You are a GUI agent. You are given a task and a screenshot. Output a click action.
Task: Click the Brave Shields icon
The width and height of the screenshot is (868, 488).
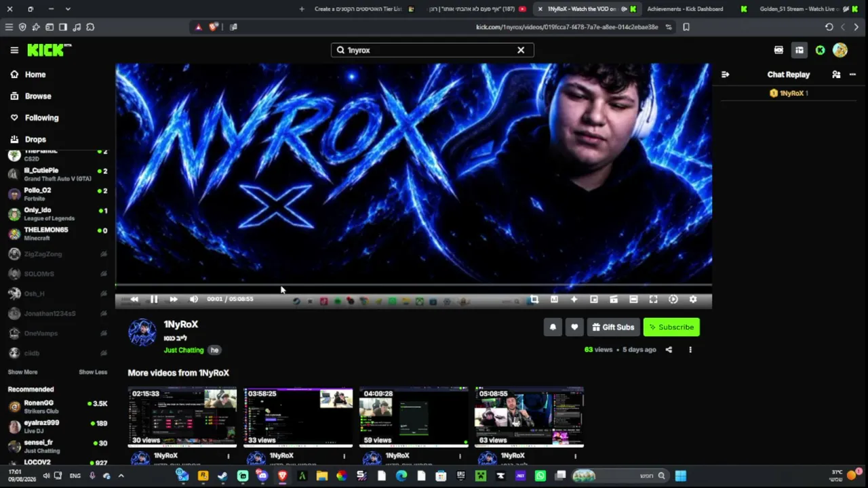tap(214, 27)
